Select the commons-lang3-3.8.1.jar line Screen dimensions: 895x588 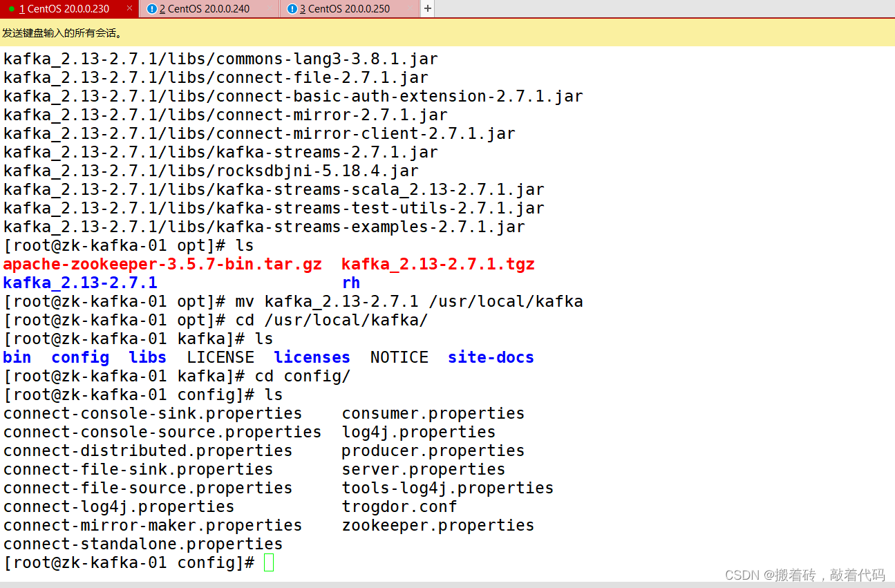point(220,59)
